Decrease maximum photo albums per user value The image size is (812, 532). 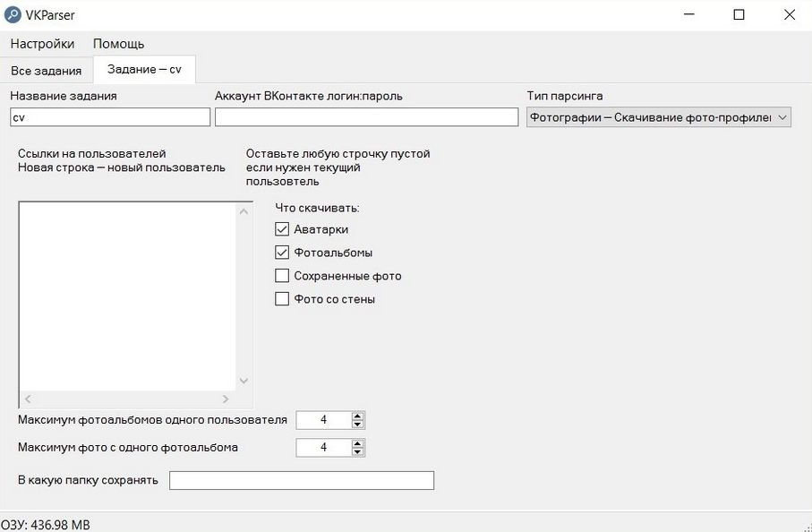click(358, 425)
